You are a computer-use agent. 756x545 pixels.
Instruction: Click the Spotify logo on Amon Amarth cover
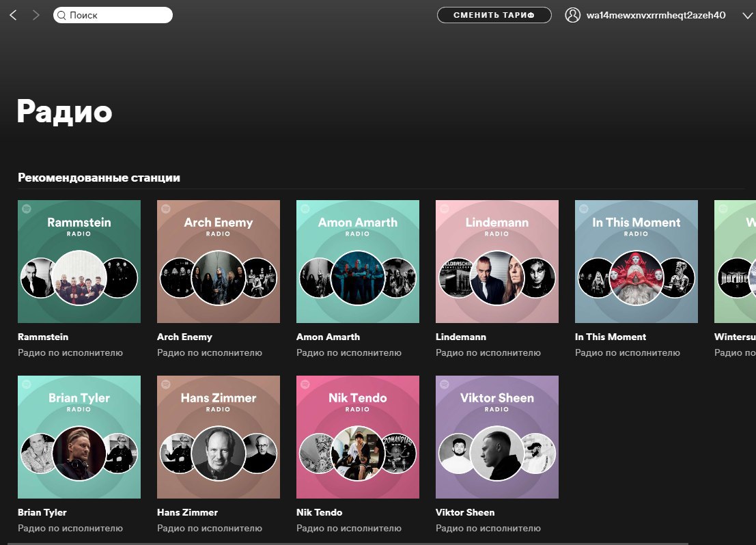[x=305, y=209]
